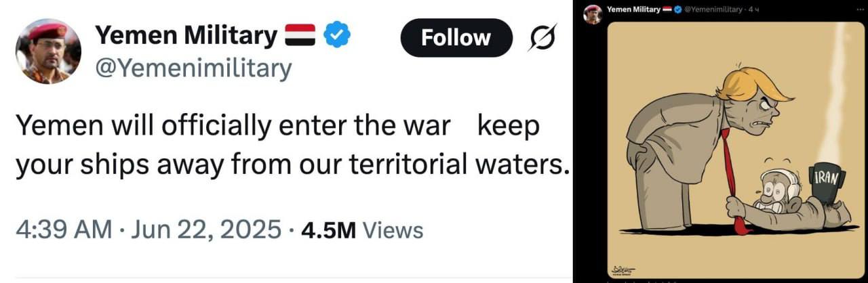868x283 pixels.
Task: Open the large profile avatar on the left
Action: click(48, 51)
